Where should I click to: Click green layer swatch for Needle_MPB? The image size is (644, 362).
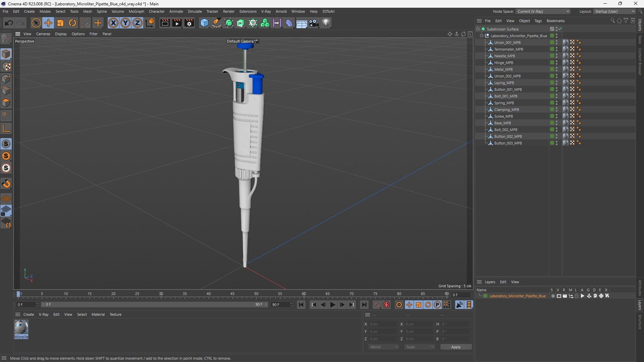click(552, 56)
